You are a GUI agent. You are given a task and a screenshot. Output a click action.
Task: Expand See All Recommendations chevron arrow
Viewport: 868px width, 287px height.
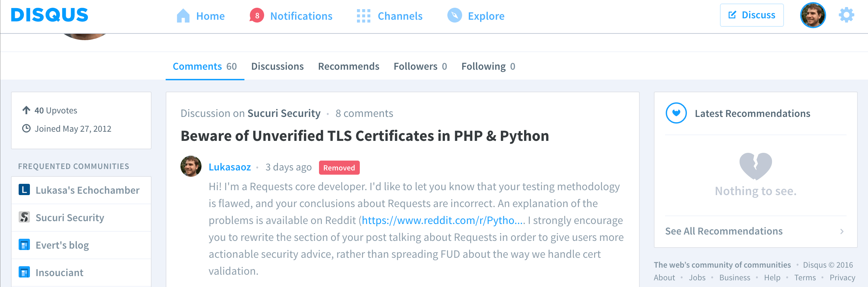842,231
